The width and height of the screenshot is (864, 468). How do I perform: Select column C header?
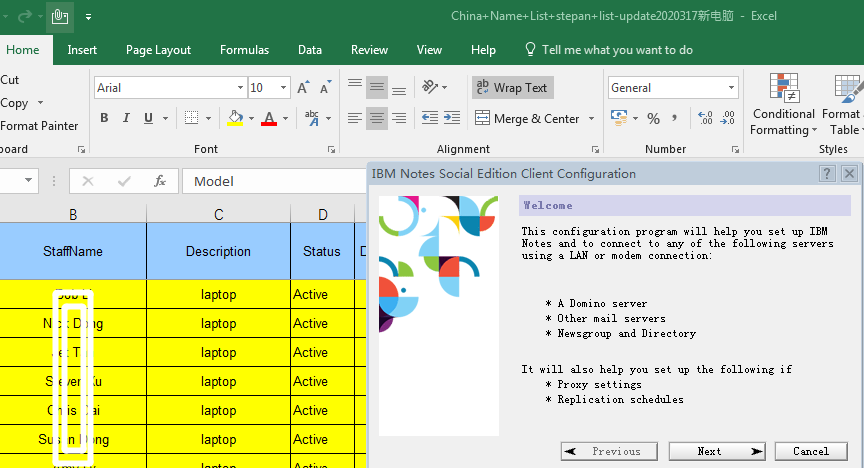pos(218,214)
